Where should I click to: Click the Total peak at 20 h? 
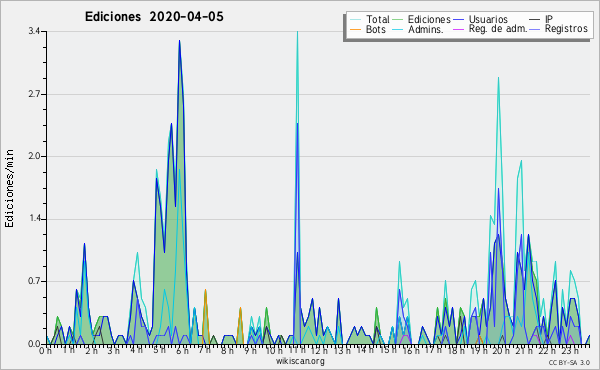pos(498,78)
